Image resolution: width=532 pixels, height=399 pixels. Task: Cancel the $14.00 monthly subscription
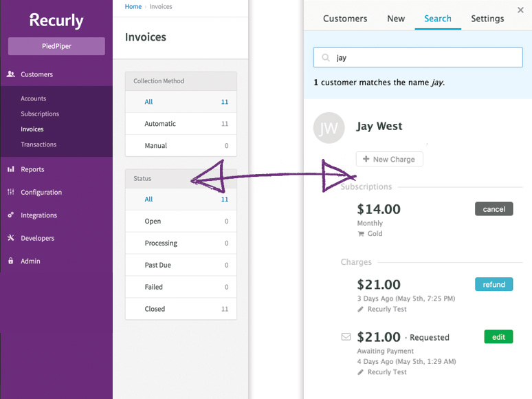point(494,209)
